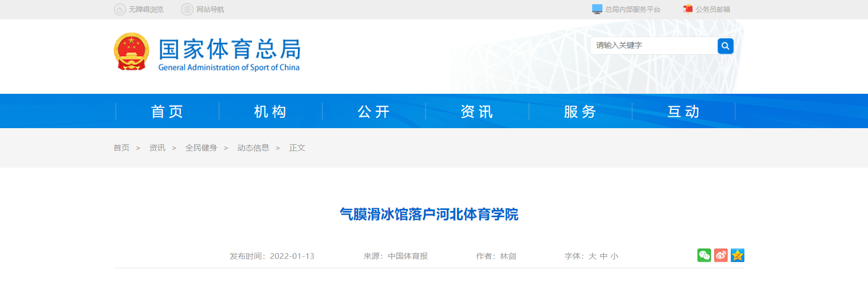Go to 资讯 in breadcrumb

pyautogui.click(x=157, y=148)
